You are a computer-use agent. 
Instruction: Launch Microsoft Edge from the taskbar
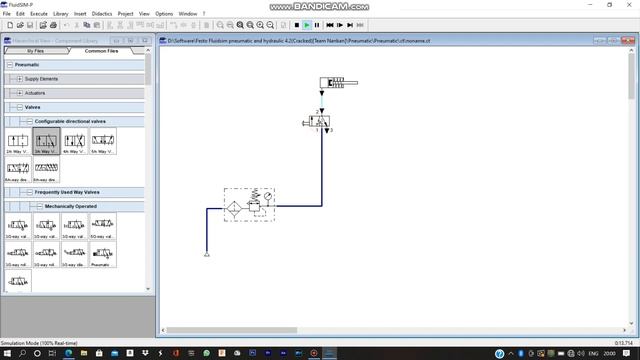69,353
